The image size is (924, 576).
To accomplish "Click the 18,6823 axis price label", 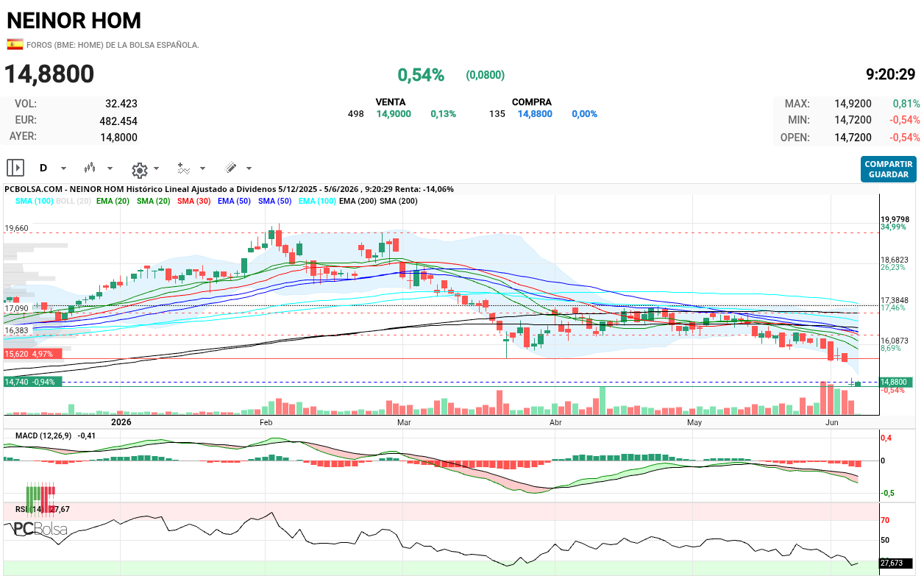I will pyautogui.click(x=896, y=260).
